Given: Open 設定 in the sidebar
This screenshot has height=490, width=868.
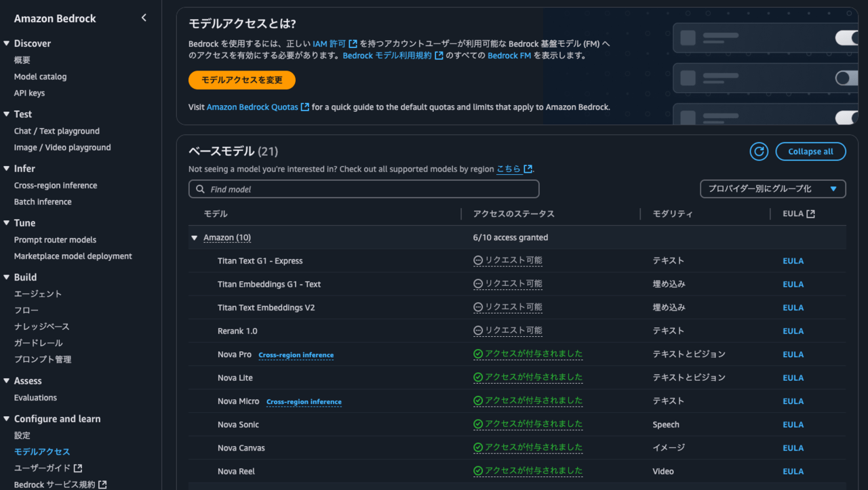Looking at the screenshot, I should click(x=22, y=435).
